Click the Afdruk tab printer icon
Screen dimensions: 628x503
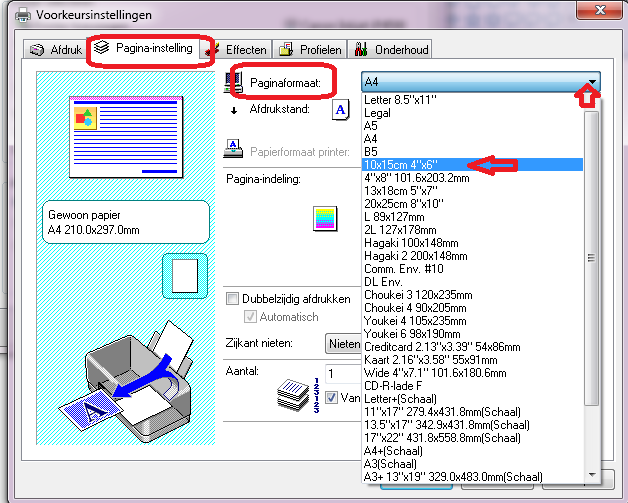pyautogui.click(x=37, y=50)
